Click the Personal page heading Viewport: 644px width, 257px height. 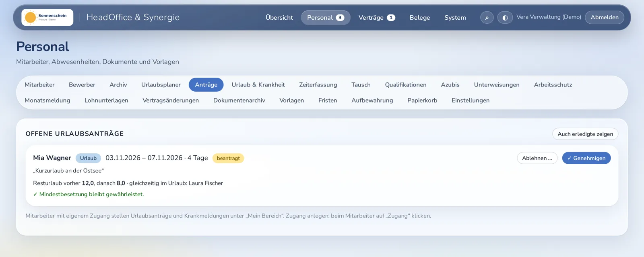pyautogui.click(x=43, y=47)
